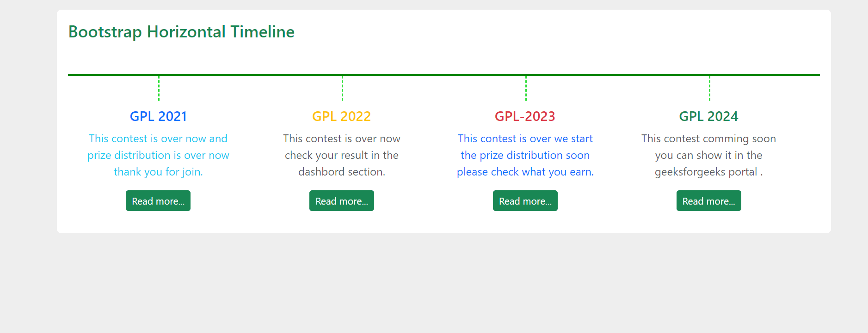Click dashed timeline marker above GPL 2022
Viewport: 868px width, 333px height.
[342, 88]
